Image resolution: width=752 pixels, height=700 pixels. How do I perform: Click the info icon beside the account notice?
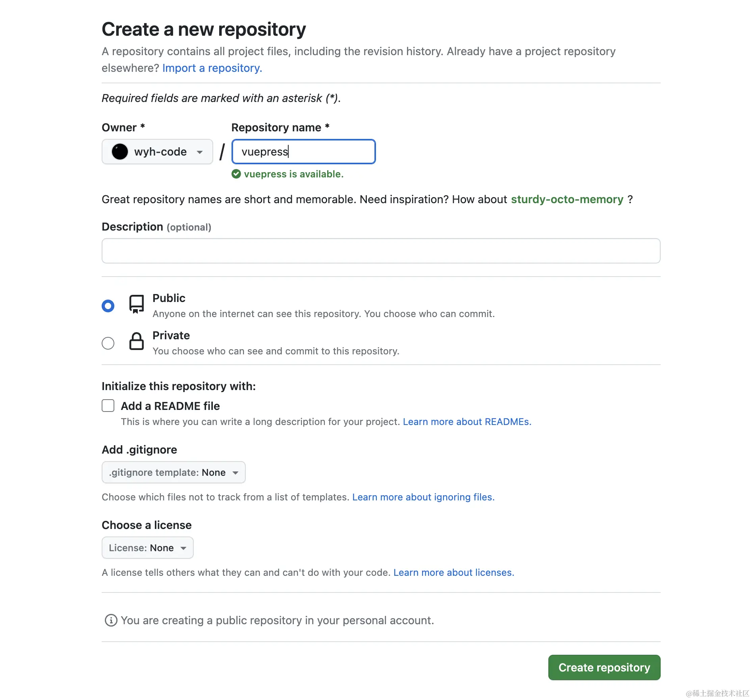click(111, 620)
